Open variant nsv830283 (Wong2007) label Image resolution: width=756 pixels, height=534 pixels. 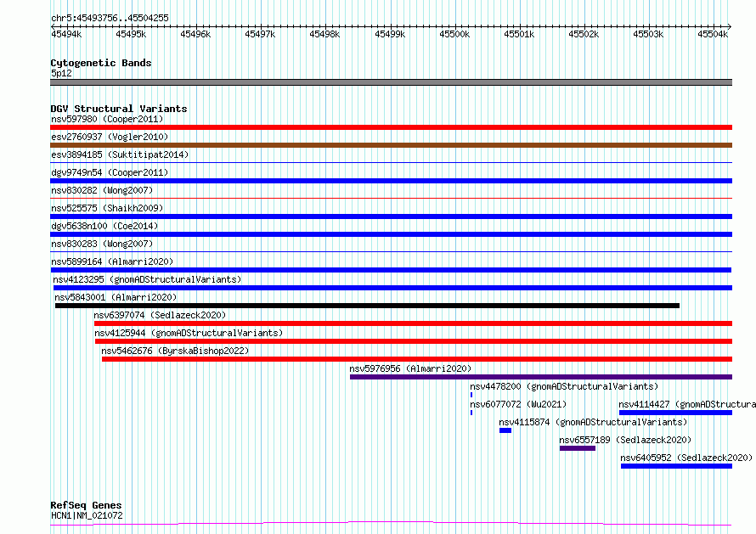pos(102,244)
